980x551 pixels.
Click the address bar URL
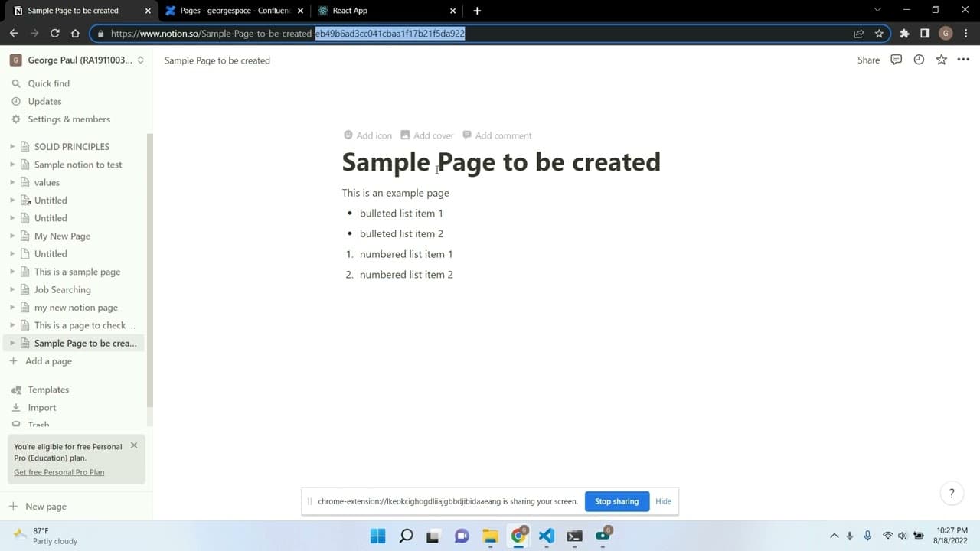pyautogui.click(x=287, y=34)
